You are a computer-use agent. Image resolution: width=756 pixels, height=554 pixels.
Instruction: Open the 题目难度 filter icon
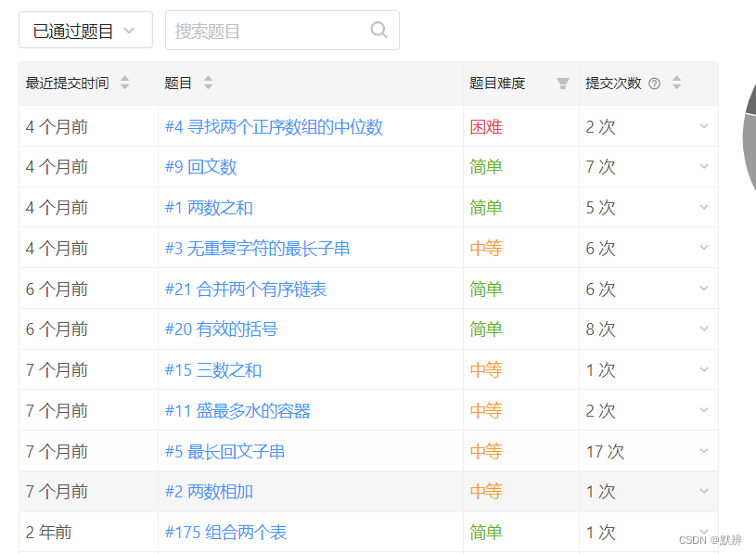click(563, 84)
